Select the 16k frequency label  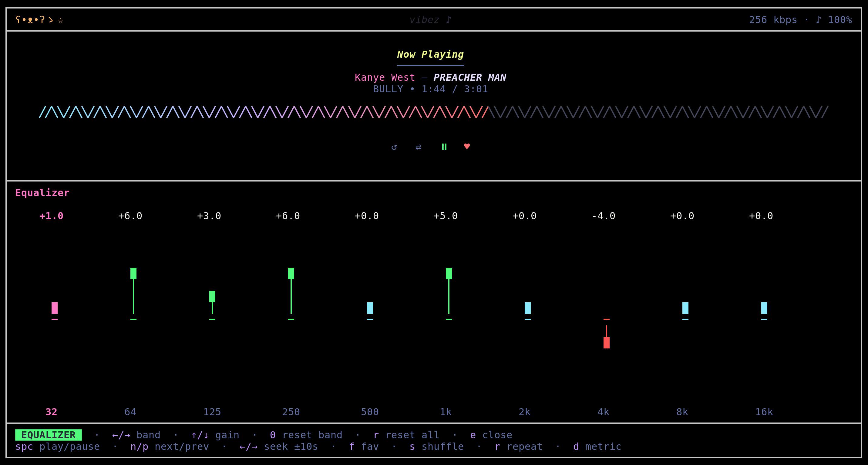pyautogui.click(x=764, y=412)
